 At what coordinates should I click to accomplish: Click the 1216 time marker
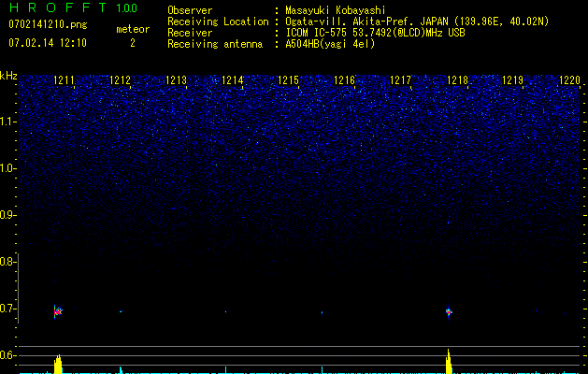pos(344,80)
